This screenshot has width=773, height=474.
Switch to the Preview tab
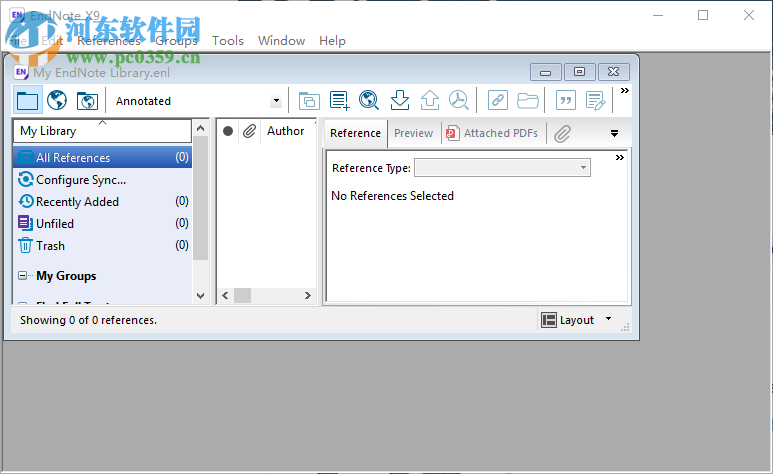click(x=414, y=133)
